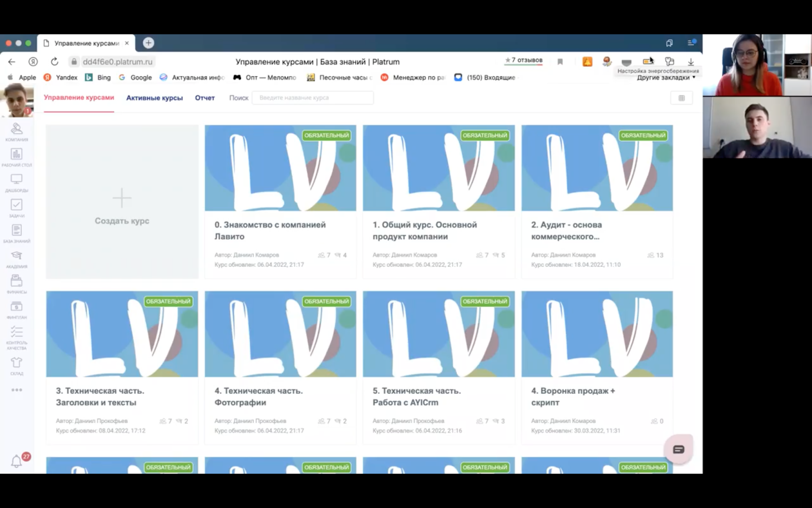Open the Контроль качества sidebar icon
This screenshot has height=508, width=812.
pos(17,338)
